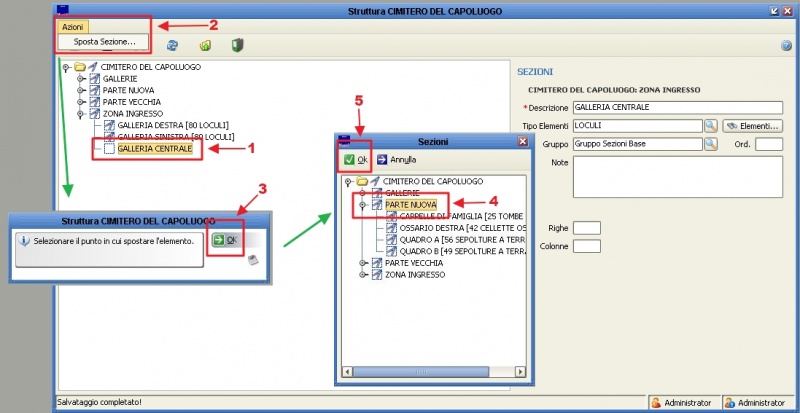Click the magnifier next to Gruppo field
Screen dimensions: 800x413
[x=711, y=144]
